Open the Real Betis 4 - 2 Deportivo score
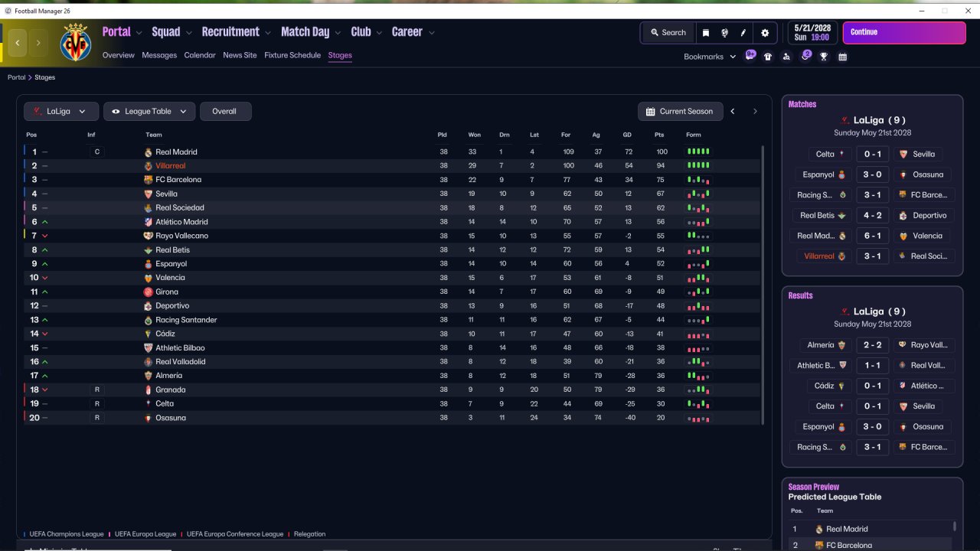Image resolution: width=980 pixels, height=551 pixels. (872, 216)
